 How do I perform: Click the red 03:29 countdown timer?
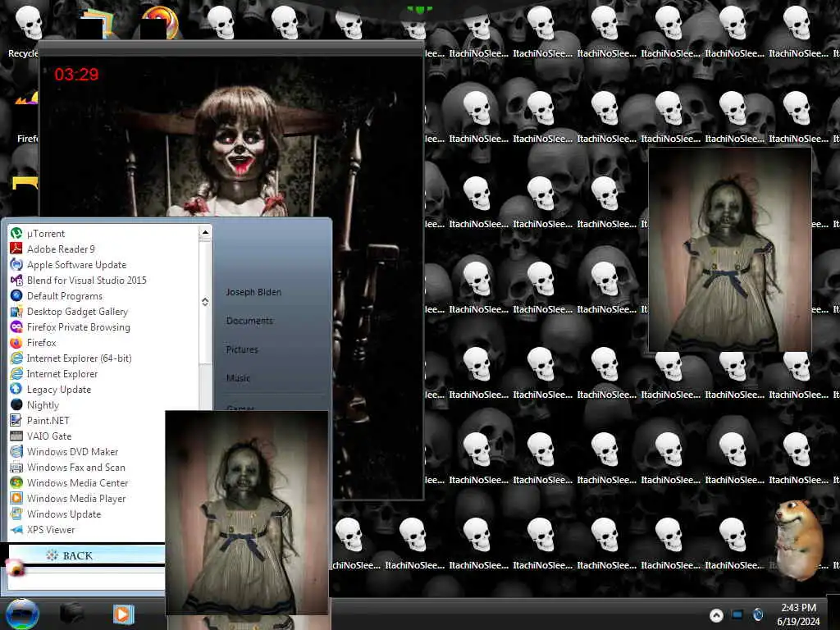coord(76,74)
